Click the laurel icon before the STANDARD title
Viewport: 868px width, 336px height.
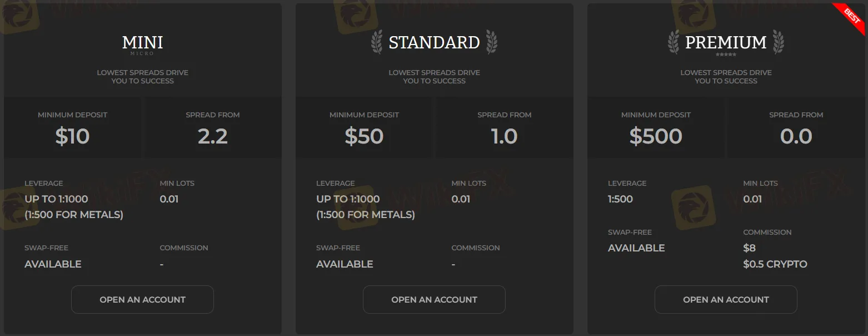coord(377,42)
